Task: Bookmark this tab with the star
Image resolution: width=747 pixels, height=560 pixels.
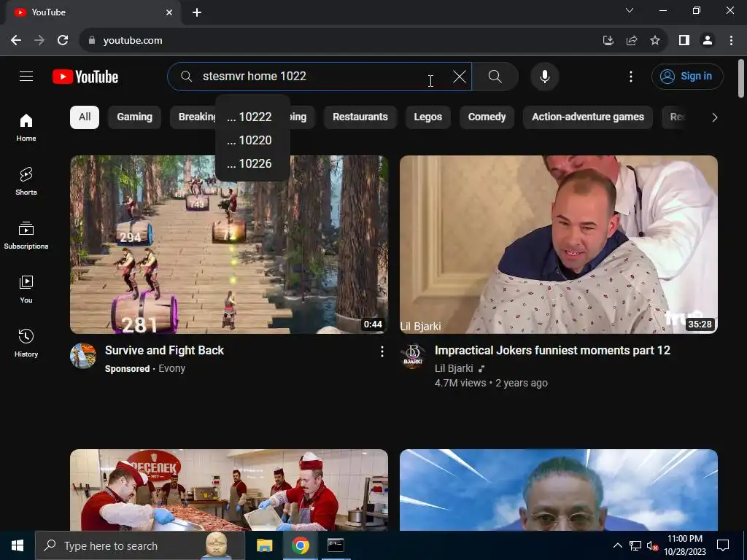Action: click(655, 41)
